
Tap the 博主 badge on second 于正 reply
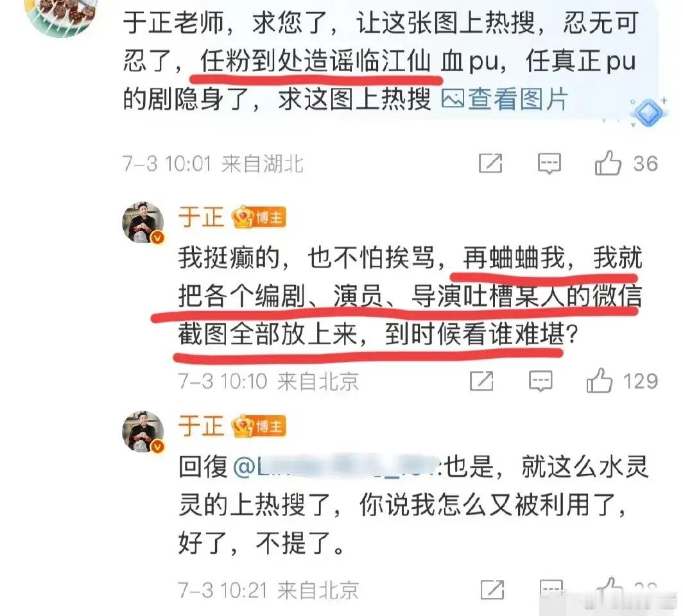click(259, 426)
